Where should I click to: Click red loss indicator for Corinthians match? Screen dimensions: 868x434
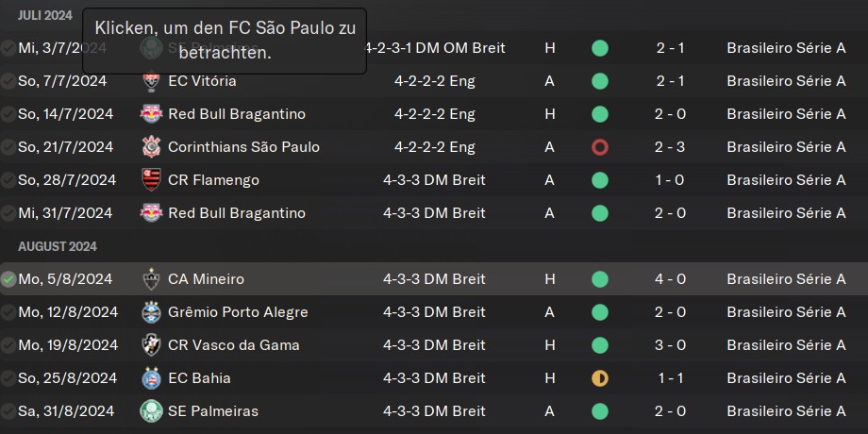coord(599,147)
